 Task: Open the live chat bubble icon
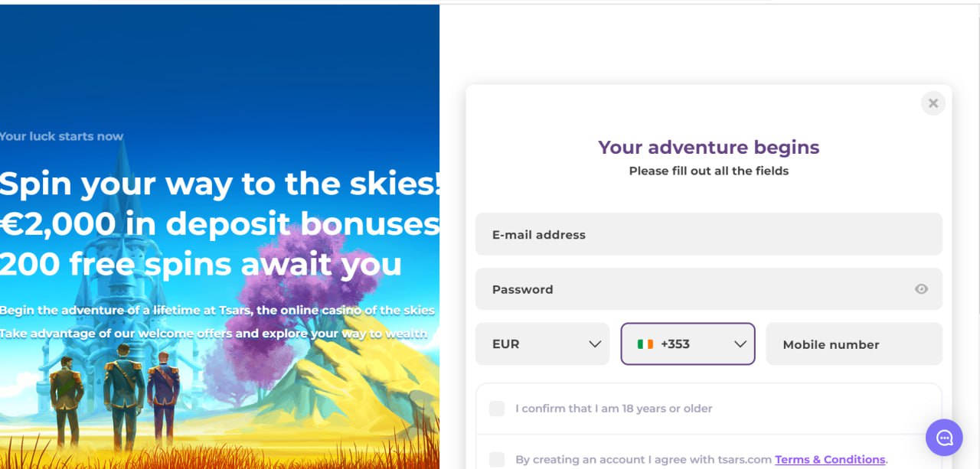(x=944, y=438)
